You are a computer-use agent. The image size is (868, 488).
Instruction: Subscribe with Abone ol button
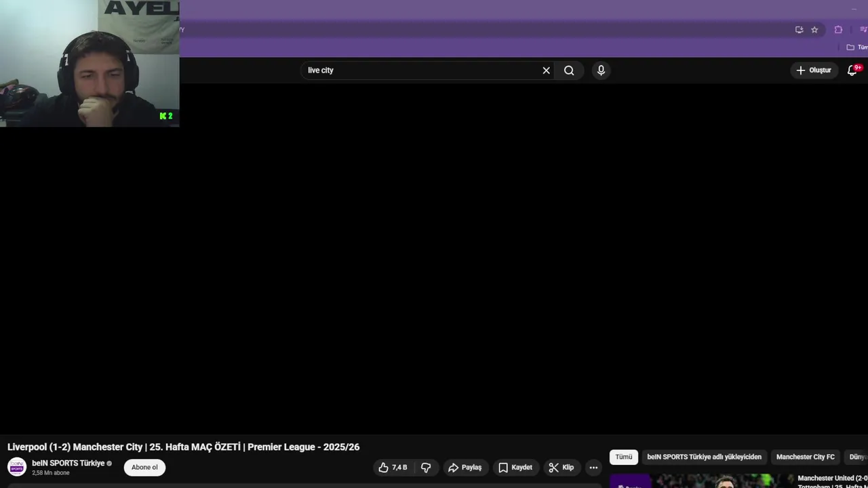(144, 468)
